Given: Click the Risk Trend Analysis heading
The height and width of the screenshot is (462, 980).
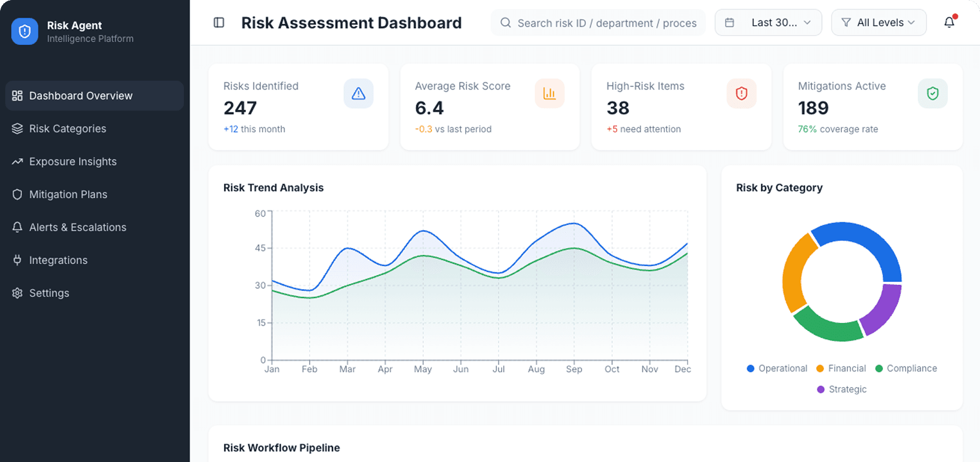Looking at the screenshot, I should (273, 188).
